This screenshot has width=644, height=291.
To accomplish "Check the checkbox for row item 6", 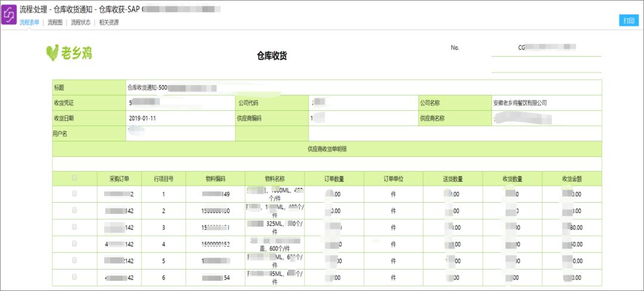I will [75, 277].
